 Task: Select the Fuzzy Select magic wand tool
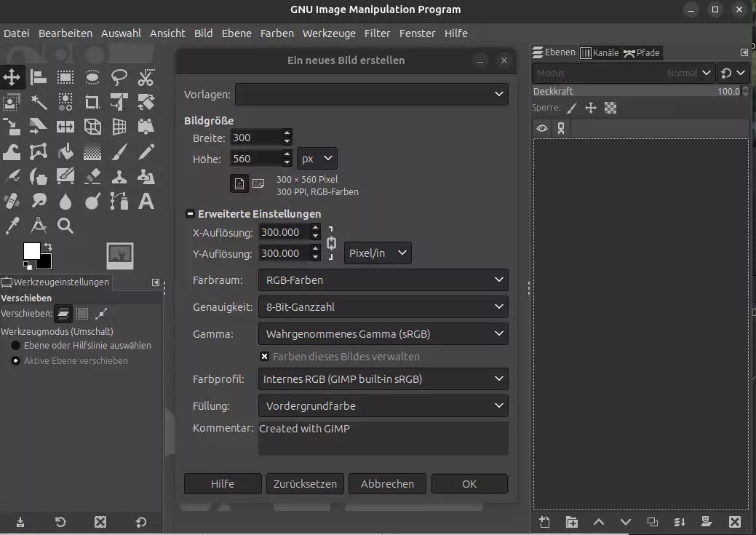pyautogui.click(x=39, y=102)
